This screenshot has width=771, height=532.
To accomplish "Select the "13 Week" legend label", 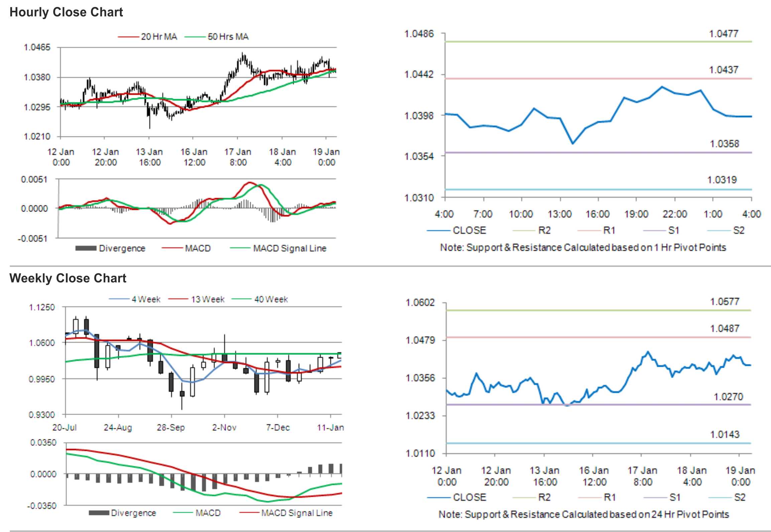I will (x=208, y=299).
